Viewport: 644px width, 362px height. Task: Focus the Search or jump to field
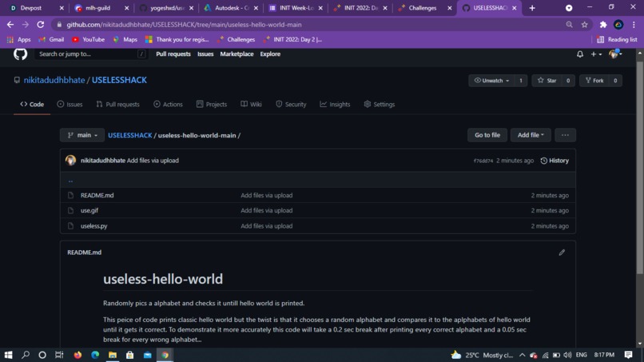pos(91,54)
